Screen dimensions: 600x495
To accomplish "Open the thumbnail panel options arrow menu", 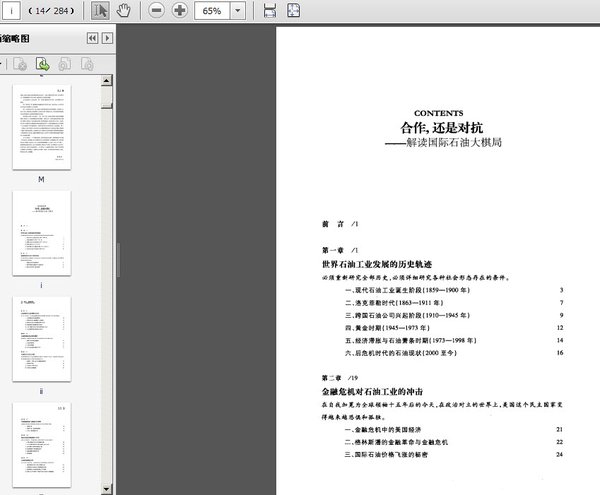I will point(106,38).
